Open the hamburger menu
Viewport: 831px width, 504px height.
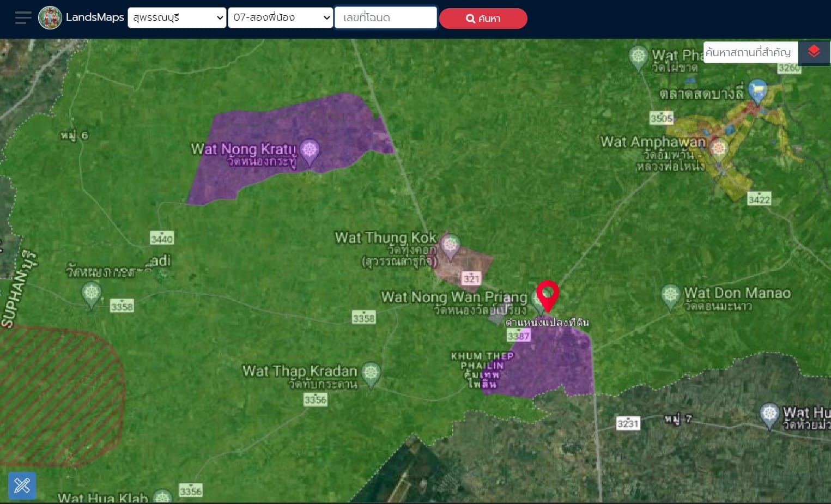coord(23,18)
